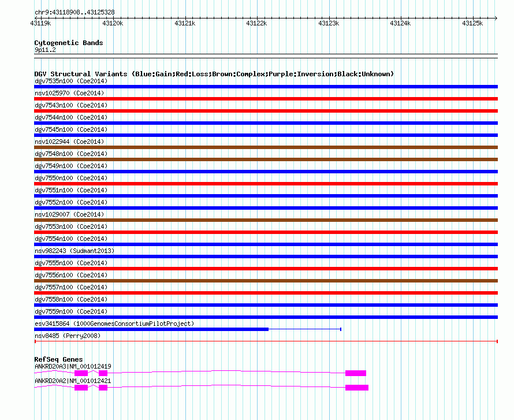Select the brown bar under dgv7556n100
The image size is (514, 420).
(266, 281)
